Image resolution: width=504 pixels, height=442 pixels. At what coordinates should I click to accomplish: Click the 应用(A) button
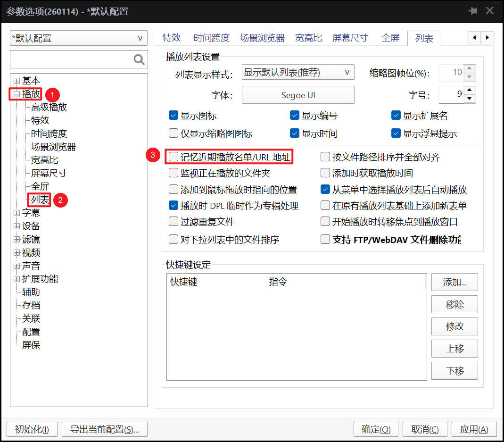474,429
